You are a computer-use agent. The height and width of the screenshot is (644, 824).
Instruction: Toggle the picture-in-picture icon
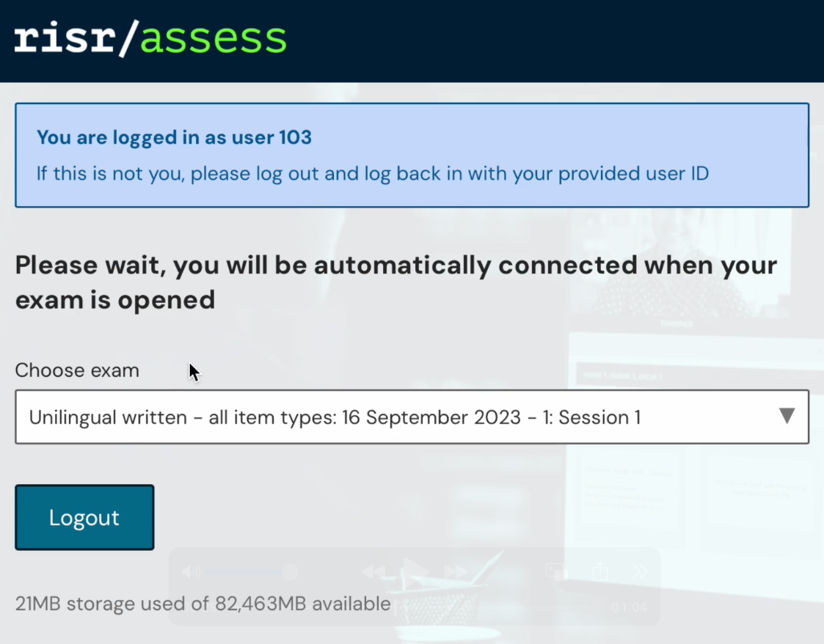pyautogui.click(x=555, y=571)
